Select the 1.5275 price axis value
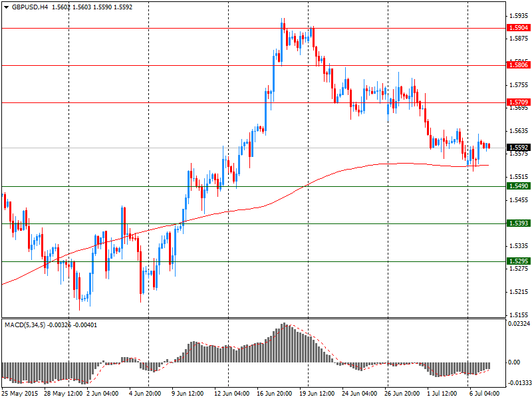532x399 pixels. click(519, 269)
